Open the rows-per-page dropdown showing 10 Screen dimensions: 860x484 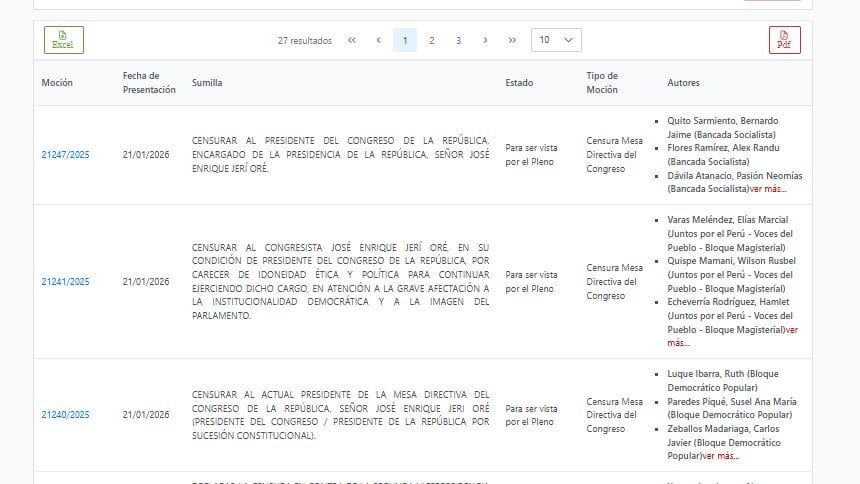556,40
